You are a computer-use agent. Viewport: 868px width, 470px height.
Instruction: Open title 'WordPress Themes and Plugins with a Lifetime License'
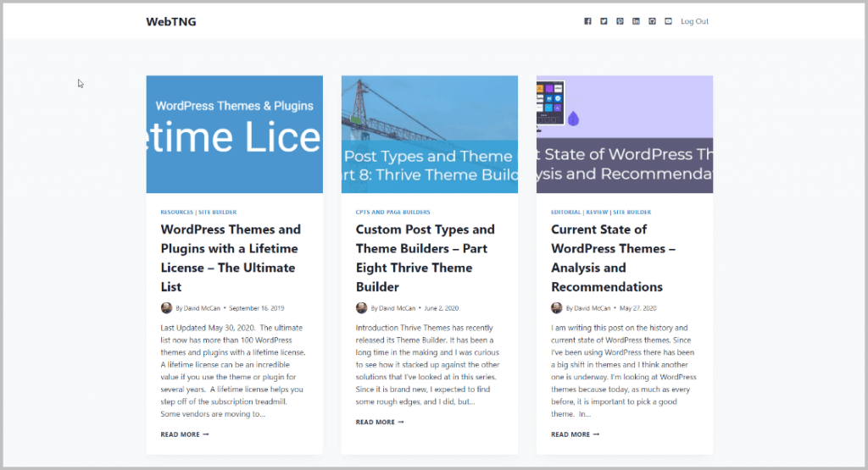231,257
